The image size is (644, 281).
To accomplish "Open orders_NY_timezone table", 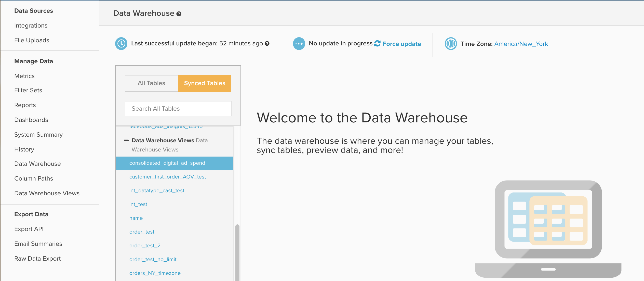I will point(155,273).
